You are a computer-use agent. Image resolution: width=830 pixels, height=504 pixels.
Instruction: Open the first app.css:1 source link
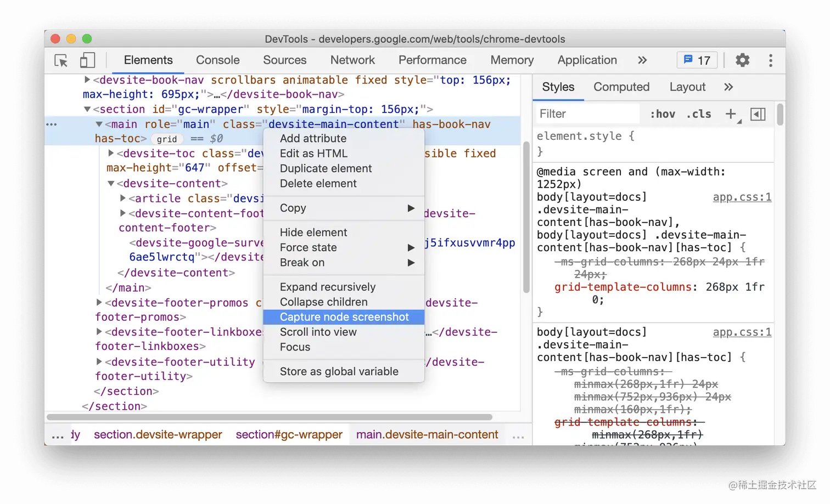pos(742,197)
